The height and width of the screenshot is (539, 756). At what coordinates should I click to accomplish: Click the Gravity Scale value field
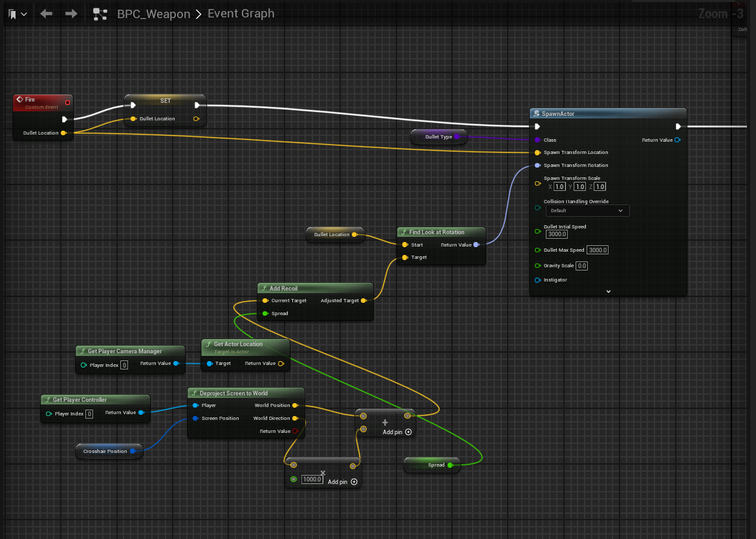[x=582, y=266]
